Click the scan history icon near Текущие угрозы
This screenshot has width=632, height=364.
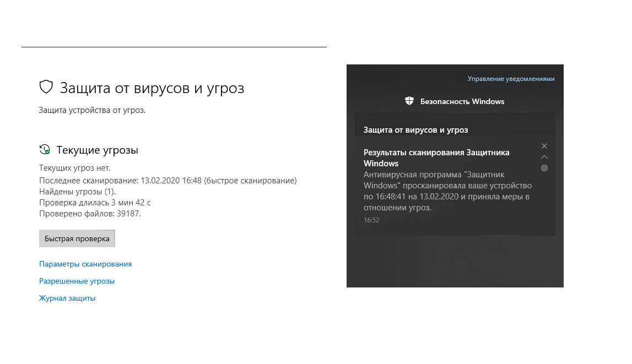click(x=45, y=149)
